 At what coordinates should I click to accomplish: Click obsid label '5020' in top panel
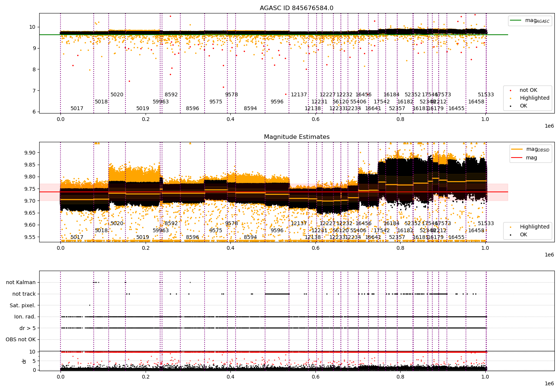click(x=117, y=95)
